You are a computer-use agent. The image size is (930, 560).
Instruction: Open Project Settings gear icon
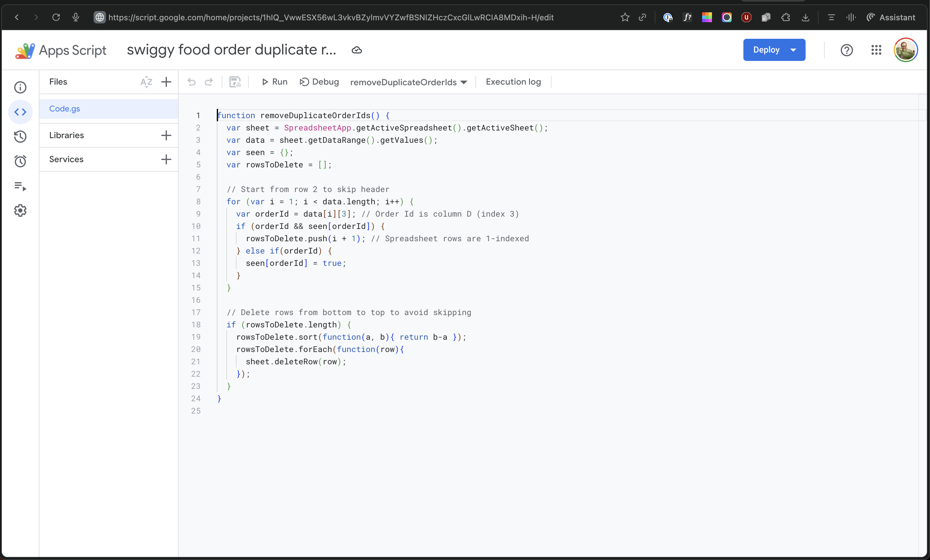pyautogui.click(x=20, y=210)
